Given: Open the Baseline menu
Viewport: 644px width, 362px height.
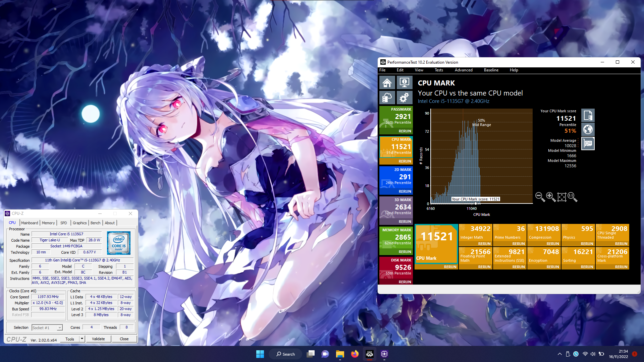Looking at the screenshot, I should (491, 70).
